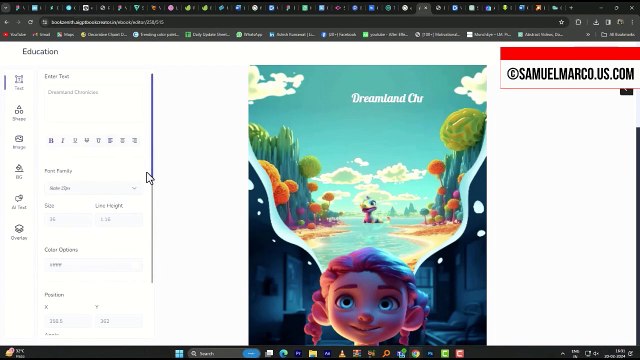Open a new browser tab

point(571,8)
